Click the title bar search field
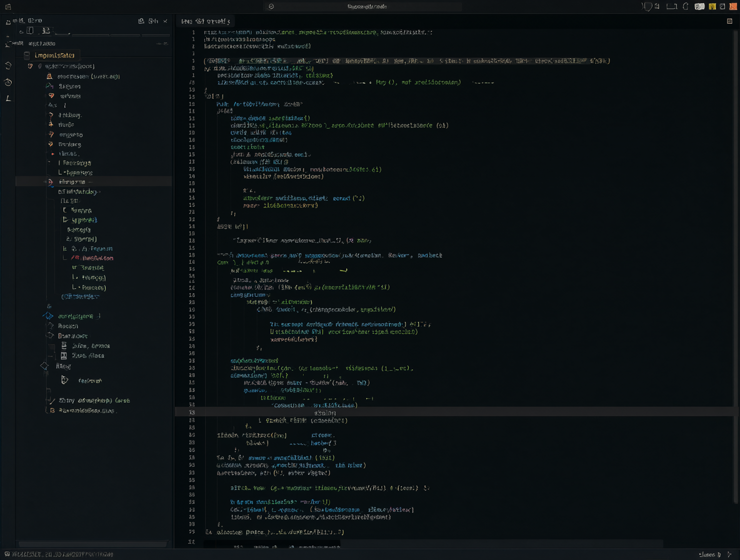Viewport: 740px width, 560px height. pyautogui.click(x=362, y=7)
